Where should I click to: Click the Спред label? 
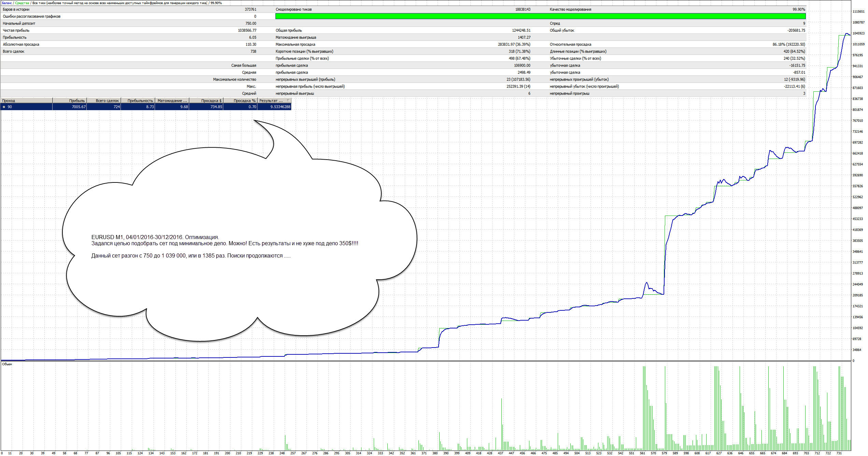[555, 23]
